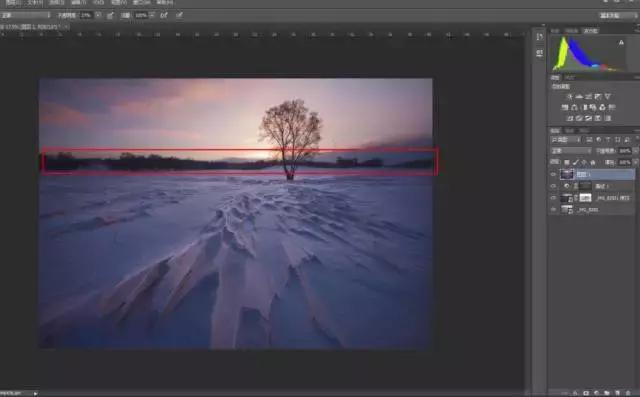Open the Type menu in the menu bar
This screenshot has height=397, width=640.
[x=35, y=2]
